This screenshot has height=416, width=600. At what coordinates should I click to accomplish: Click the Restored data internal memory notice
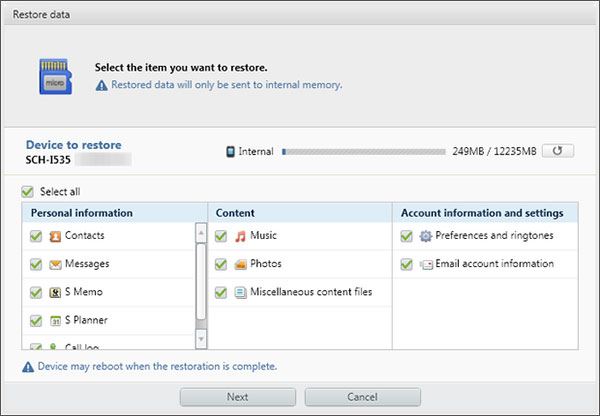227,85
